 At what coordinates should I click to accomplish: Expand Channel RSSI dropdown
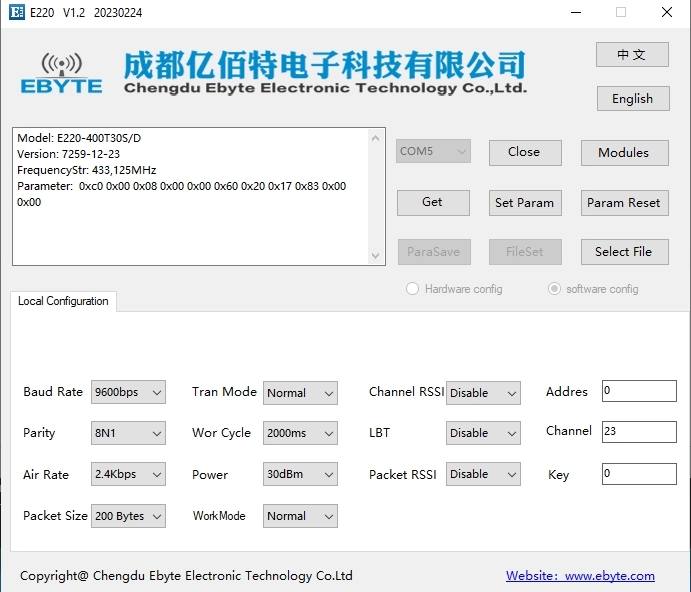[x=483, y=393]
